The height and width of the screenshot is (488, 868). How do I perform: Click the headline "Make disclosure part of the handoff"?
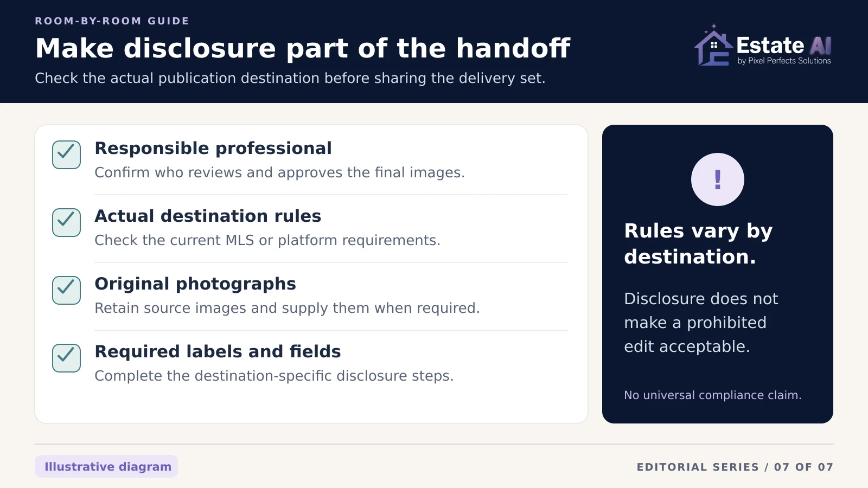point(303,48)
